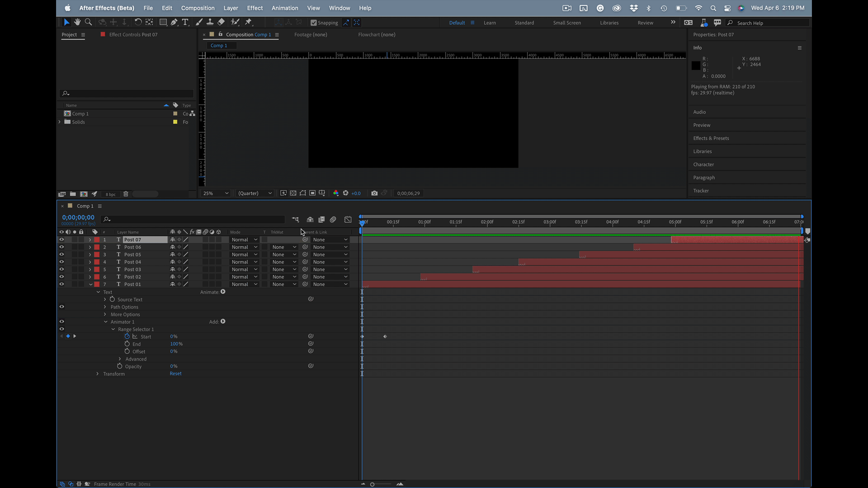Screen dimensions: 868x488
Task: Open the 25% magnification dropdown
Action: point(216,193)
